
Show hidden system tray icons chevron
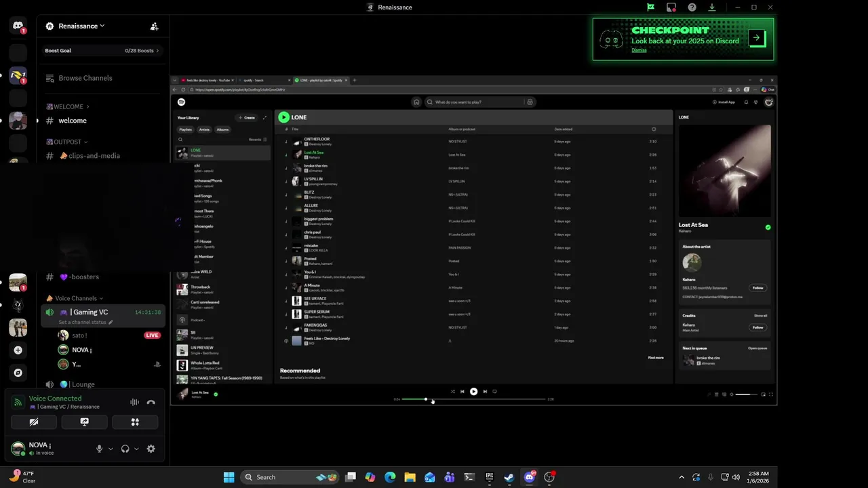pyautogui.click(x=682, y=477)
